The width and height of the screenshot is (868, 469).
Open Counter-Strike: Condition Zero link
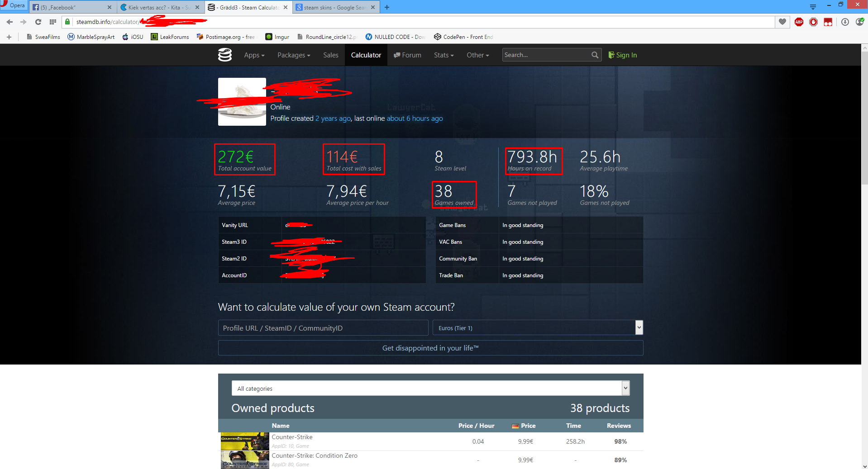(315, 455)
